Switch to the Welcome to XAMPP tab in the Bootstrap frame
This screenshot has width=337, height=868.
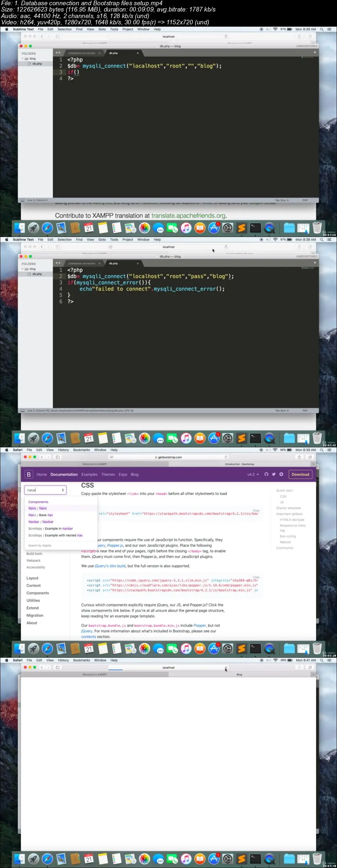(95, 464)
